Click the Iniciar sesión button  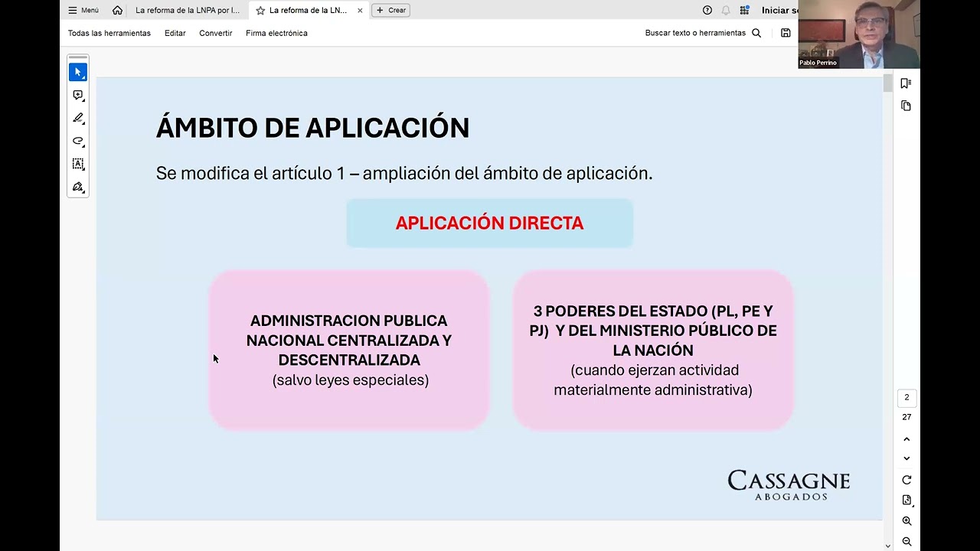(x=779, y=10)
